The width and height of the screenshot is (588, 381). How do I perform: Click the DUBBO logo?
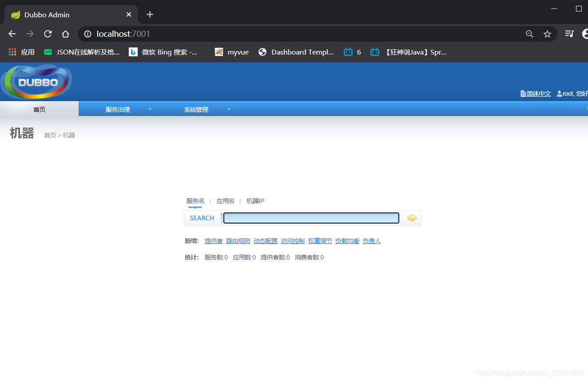click(36, 82)
